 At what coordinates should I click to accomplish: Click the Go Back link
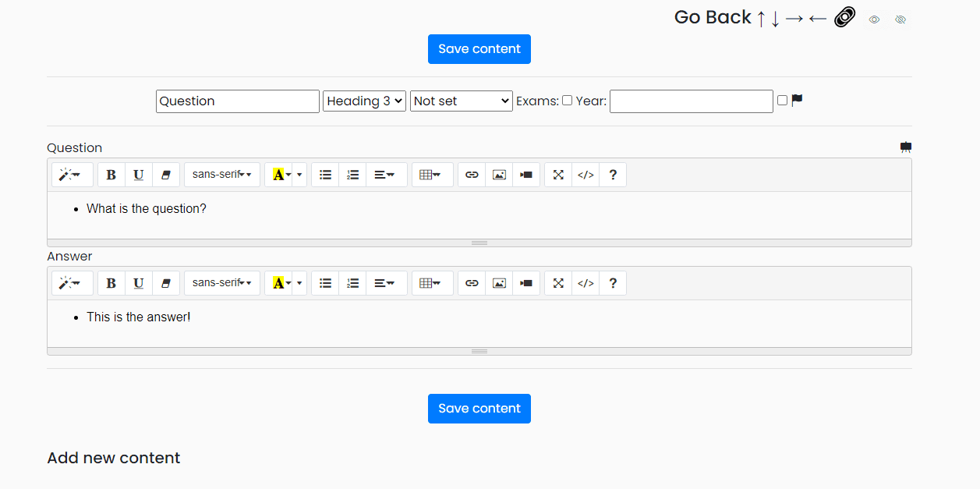(x=713, y=17)
